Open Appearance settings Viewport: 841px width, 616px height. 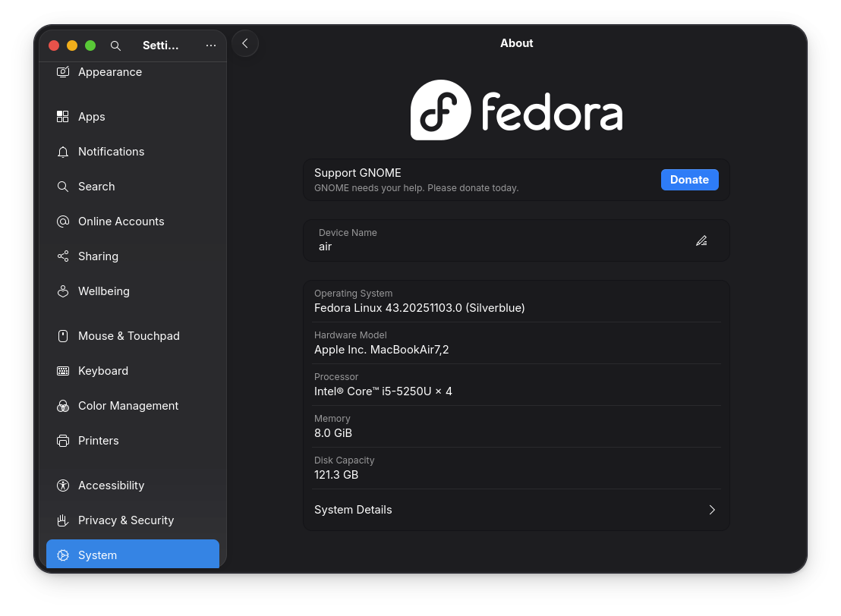click(109, 71)
